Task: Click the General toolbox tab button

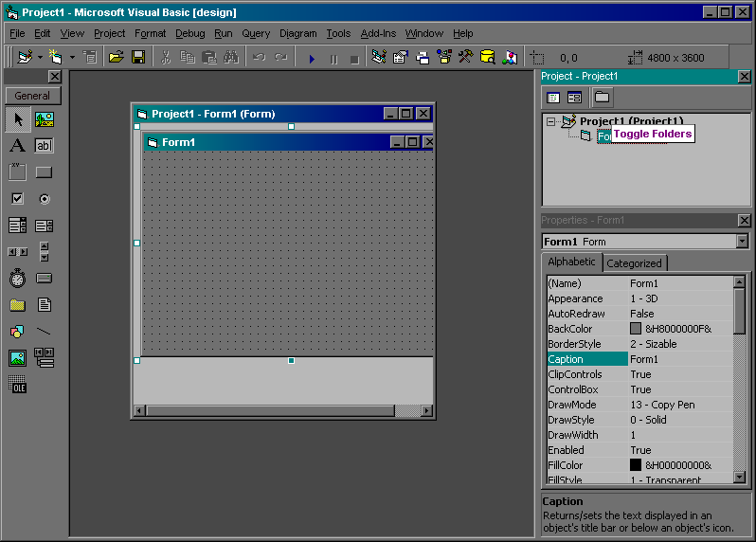Action: click(32, 96)
